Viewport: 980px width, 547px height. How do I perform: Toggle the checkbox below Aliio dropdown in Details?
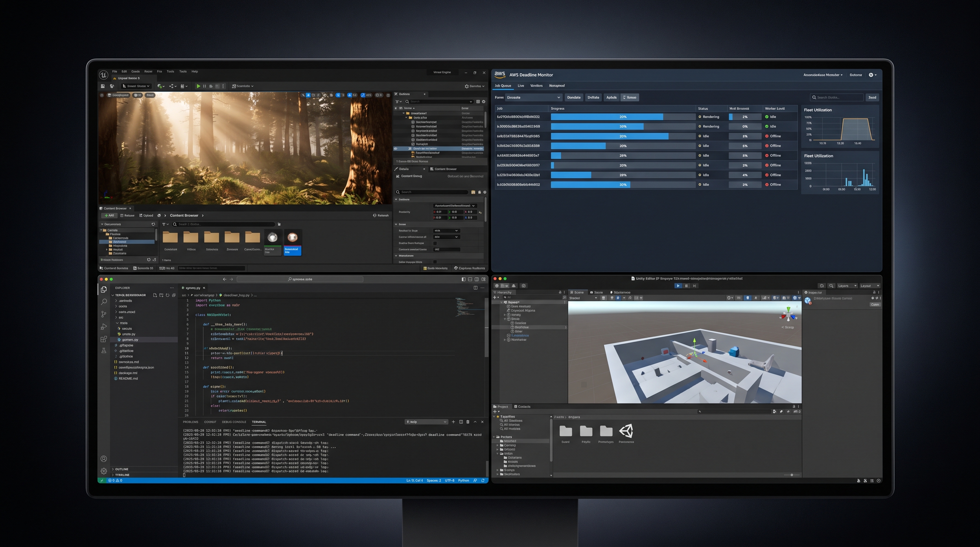point(435,243)
